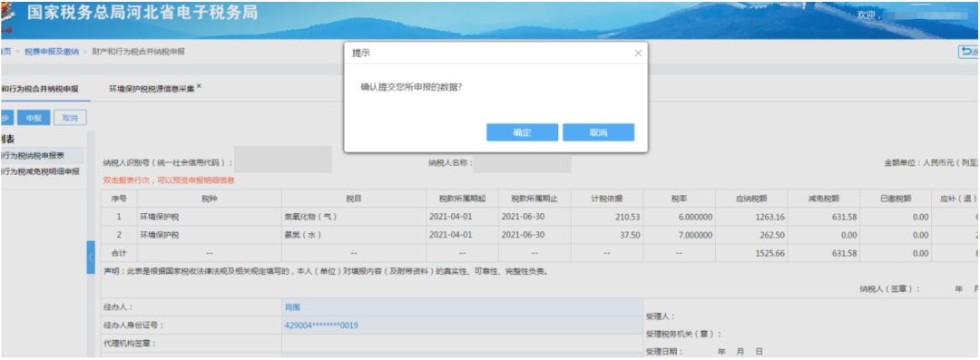Select 行为税减免税明细申报 in the left list
The image size is (980, 360).
[x=42, y=171]
